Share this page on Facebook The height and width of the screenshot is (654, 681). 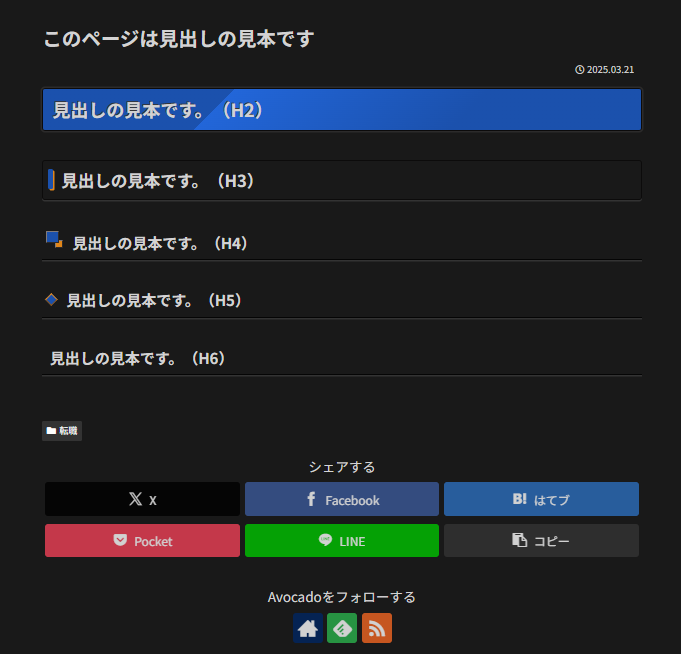(x=342, y=499)
